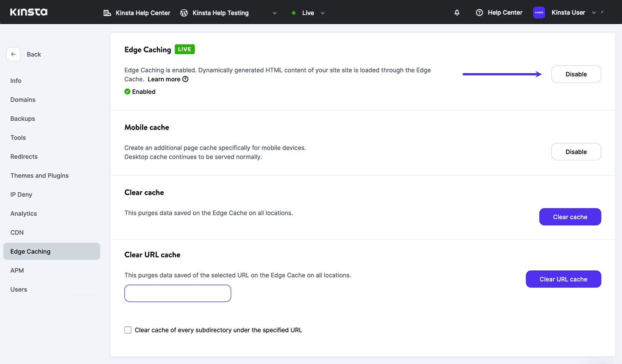This screenshot has width=622, height=364.
Task: Disable Edge Caching
Action: [x=576, y=74]
